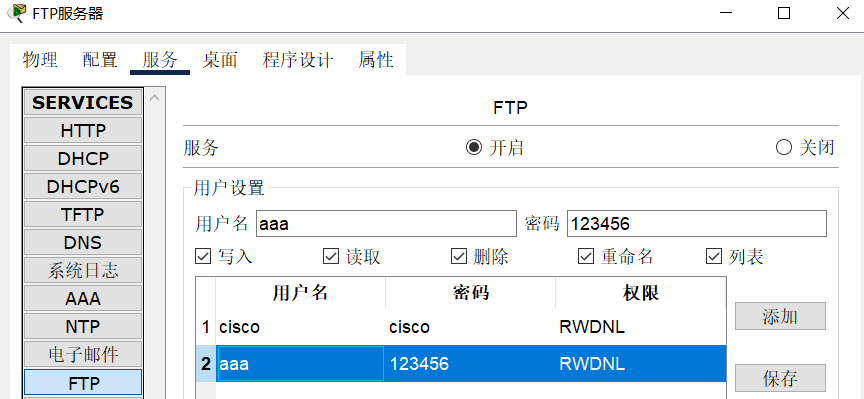Viewport: 864px width, 399px height.
Task: Toggle the 写入 permission checkbox
Action: (203, 256)
